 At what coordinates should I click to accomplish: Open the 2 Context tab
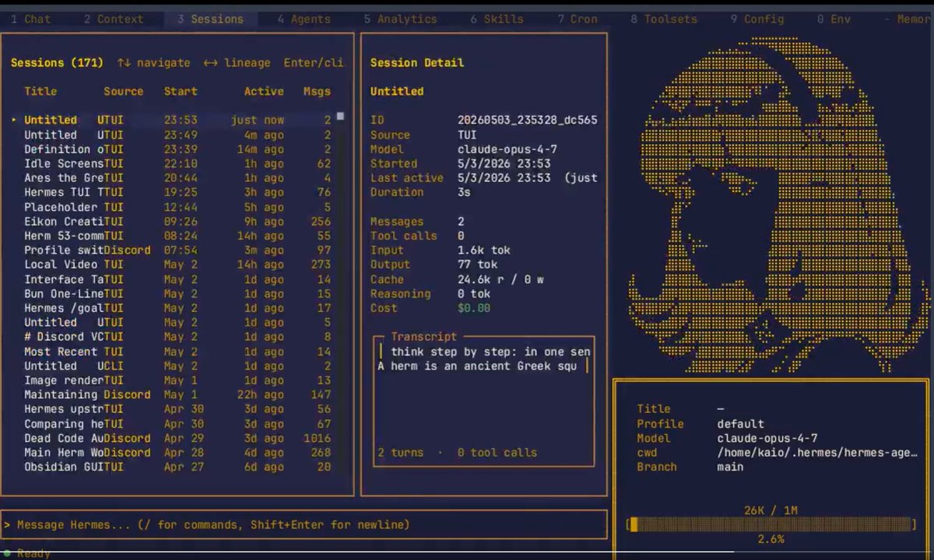[x=114, y=19]
